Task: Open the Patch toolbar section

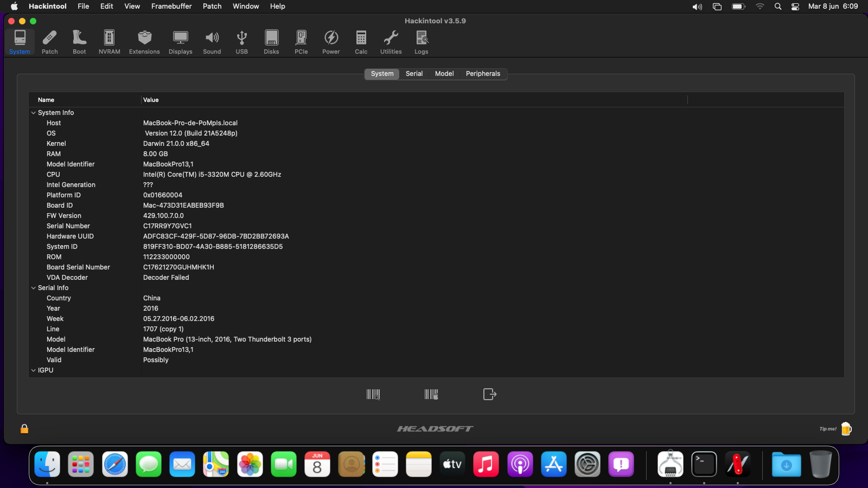Action: [x=49, y=42]
